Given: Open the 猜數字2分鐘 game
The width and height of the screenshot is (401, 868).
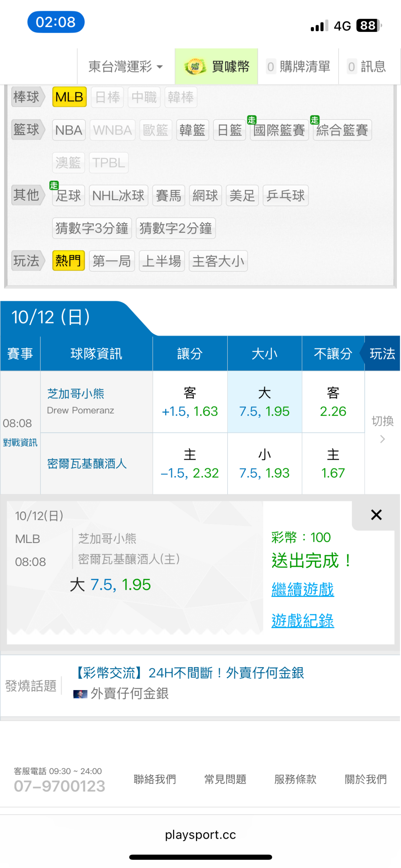Looking at the screenshot, I should [176, 228].
